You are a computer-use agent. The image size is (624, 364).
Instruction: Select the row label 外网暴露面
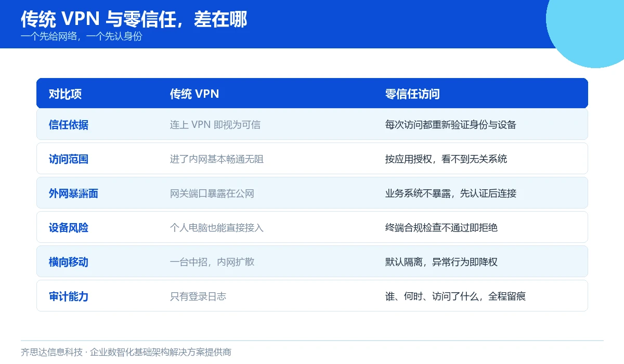pos(73,193)
